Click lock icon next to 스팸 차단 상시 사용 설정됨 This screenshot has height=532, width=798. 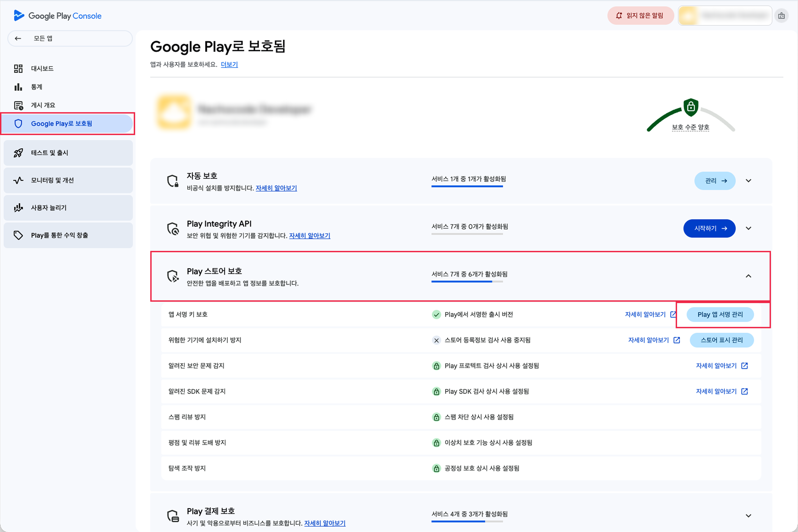(436, 417)
